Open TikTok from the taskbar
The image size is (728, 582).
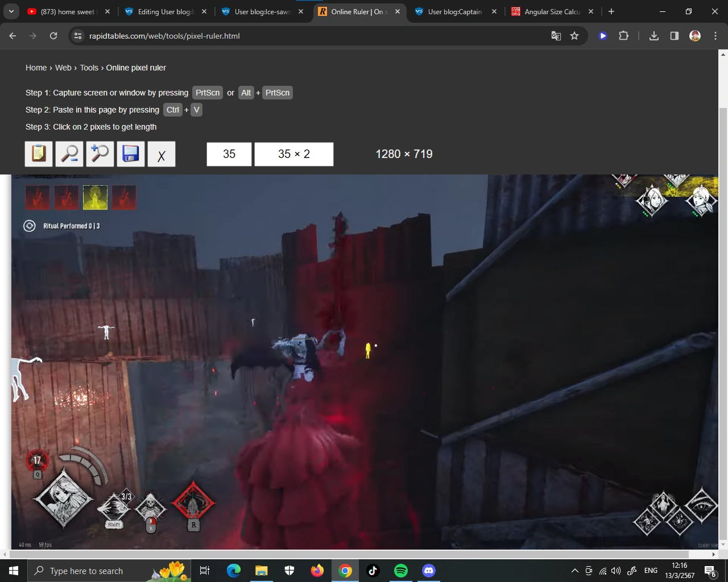(x=373, y=571)
